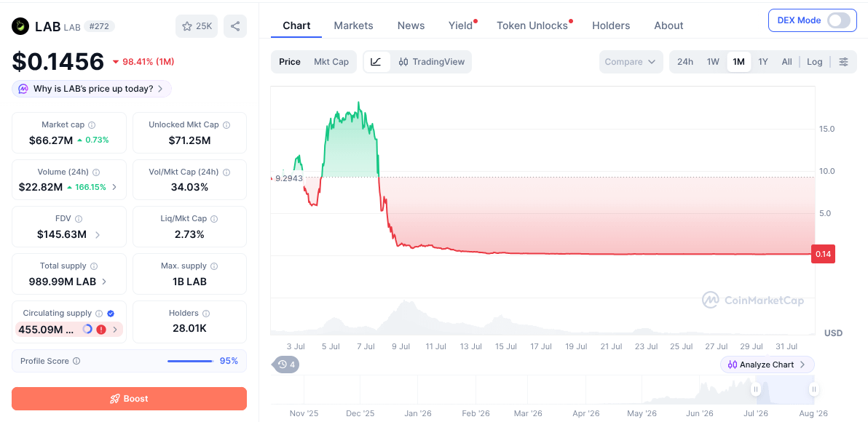Viewport: 868px width, 422px height.
Task: Switch to TradingView candlestick chart
Action: click(x=432, y=62)
